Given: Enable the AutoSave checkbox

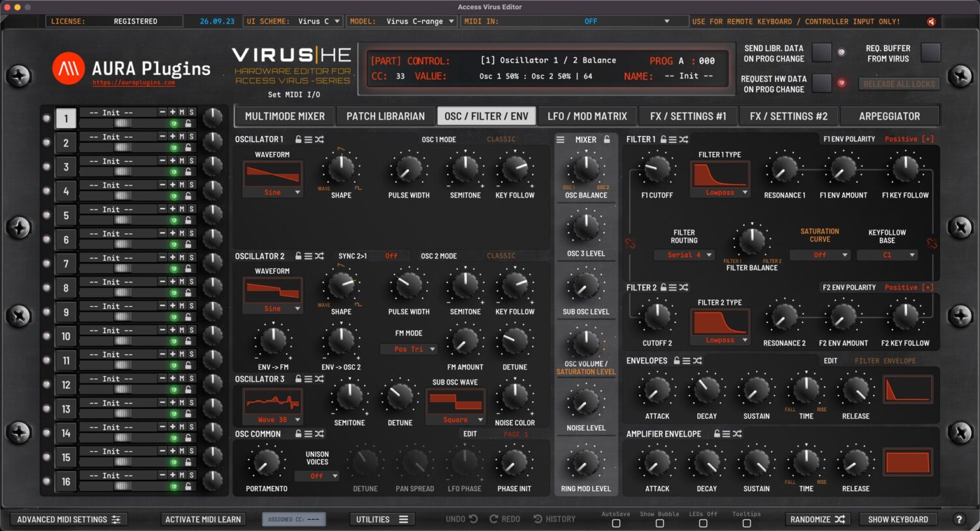Looking at the screenshot, I should pos(616,523).
